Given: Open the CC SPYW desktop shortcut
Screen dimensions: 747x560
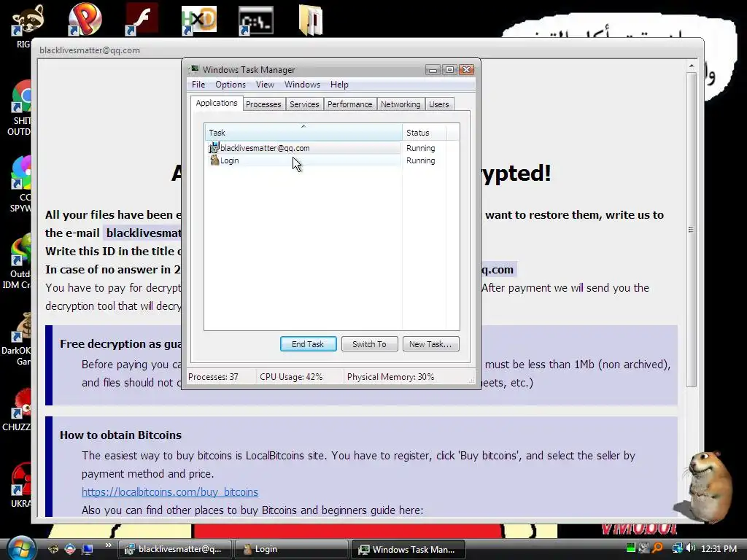Looking at the screenshot, I should [x=19, y=184].
